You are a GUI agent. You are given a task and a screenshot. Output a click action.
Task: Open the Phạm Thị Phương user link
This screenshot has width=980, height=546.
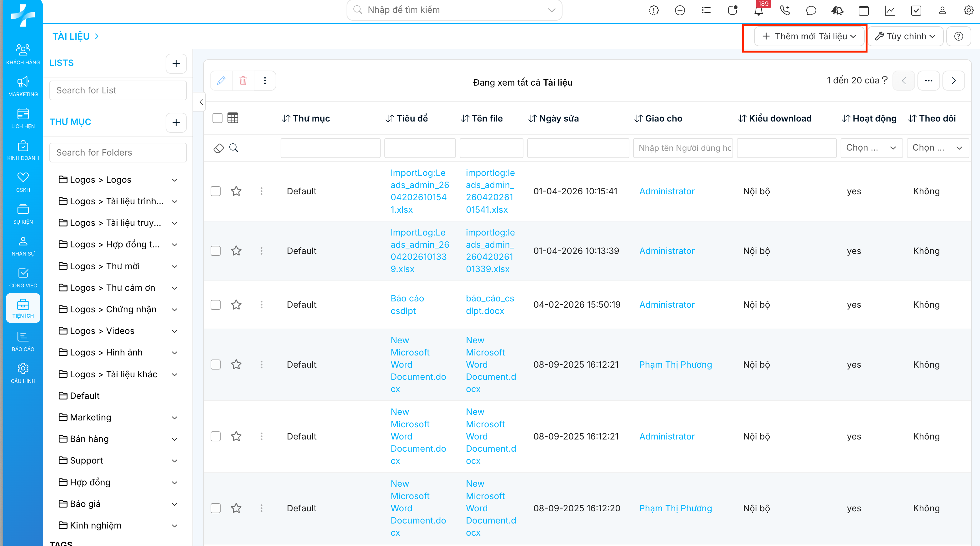pos(675,364)
